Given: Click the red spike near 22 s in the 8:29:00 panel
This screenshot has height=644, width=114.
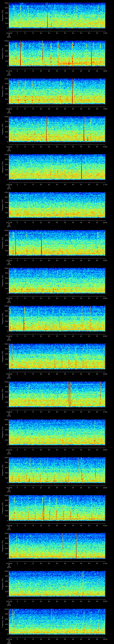Looking at the screenshot, I should tap(44, 508).
